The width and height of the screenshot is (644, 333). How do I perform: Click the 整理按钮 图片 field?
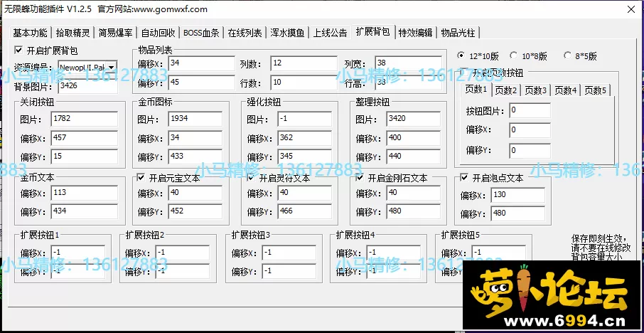[x=414, y=119]
